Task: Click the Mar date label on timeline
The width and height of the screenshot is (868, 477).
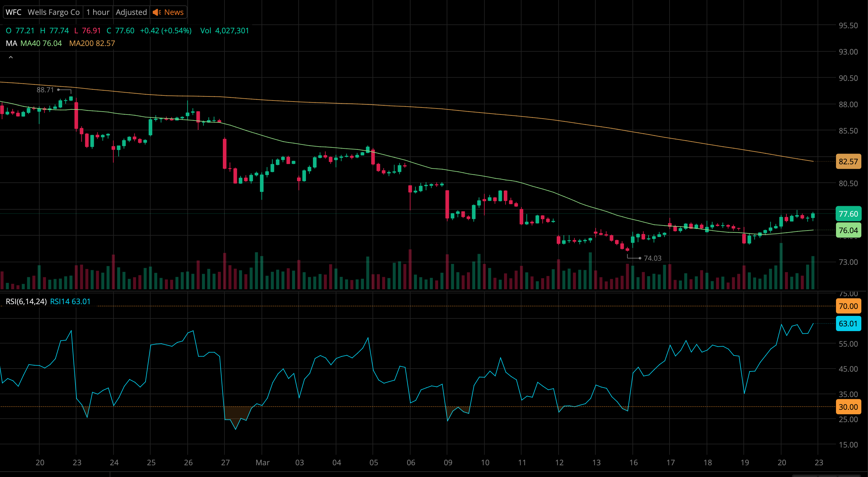Action: 262,462
